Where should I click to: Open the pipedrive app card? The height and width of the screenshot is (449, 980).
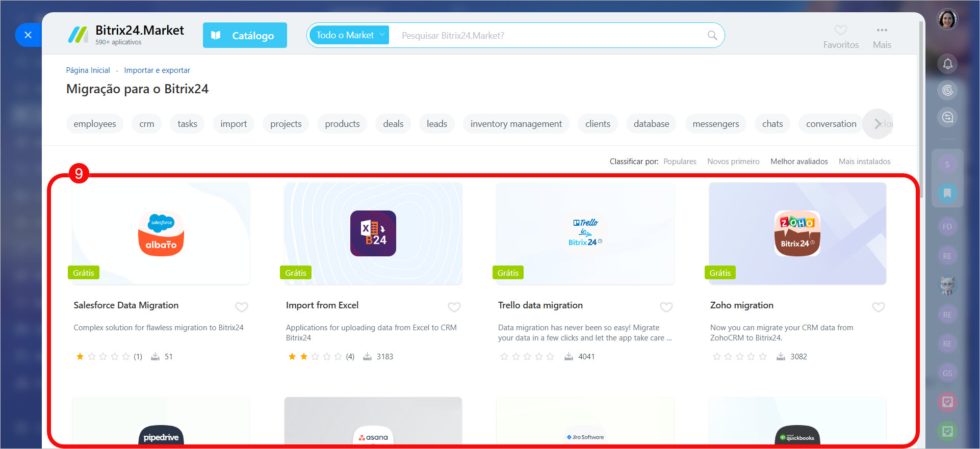click(x=161, y=421)
